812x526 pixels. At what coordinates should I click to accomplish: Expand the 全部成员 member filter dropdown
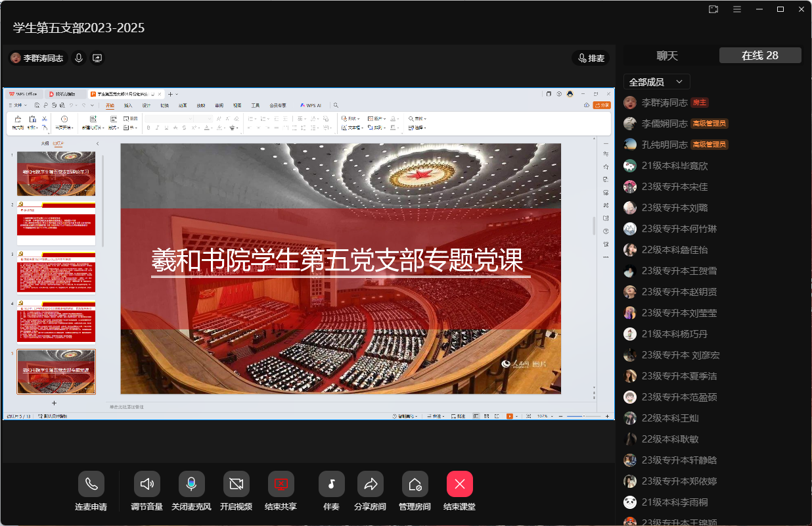point(656,82)
